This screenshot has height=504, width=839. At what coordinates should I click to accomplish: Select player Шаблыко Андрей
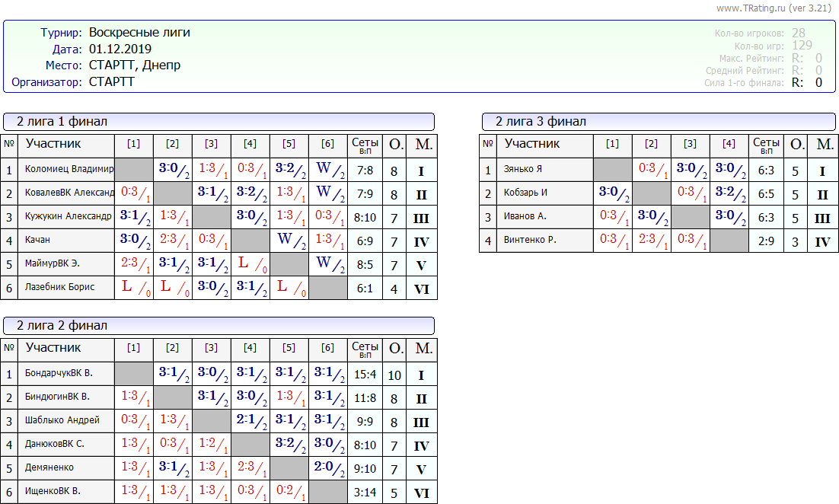[62, 421]
